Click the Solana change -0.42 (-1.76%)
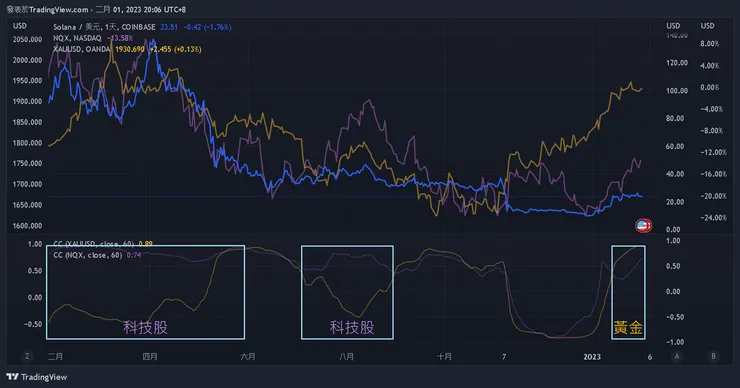The height and width of the screenshot is (388, 740). click(207, 27)
